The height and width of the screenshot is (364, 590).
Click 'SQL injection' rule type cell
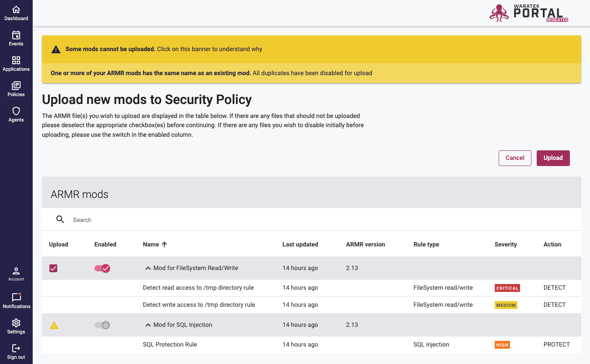(x=431, y=345)
